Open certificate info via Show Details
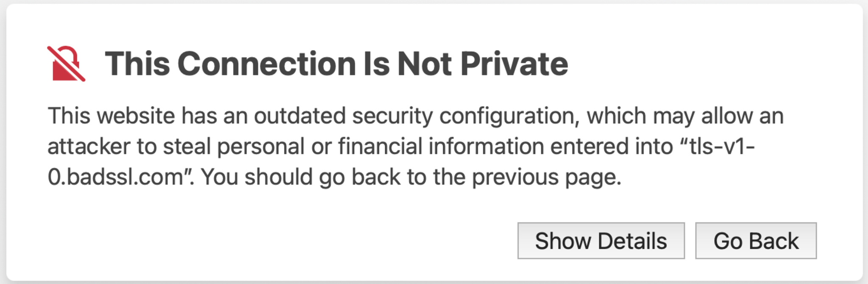The image size is (868, 284). coord(601,241)
